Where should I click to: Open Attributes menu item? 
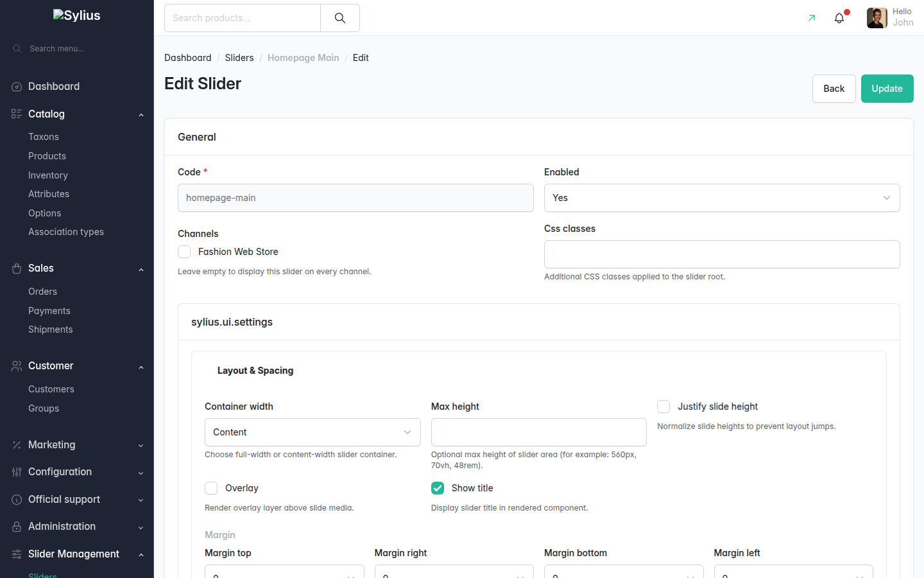pyautogui.click(x=49, y=194)
